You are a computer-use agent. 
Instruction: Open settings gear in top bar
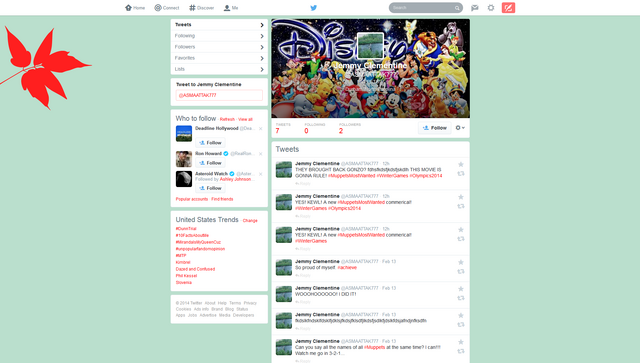point(491,8)
